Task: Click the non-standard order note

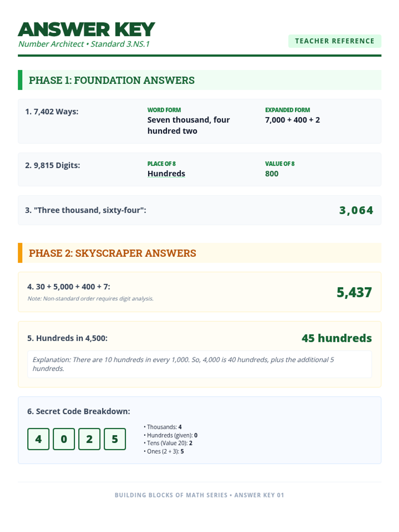Action: point(90,299)
